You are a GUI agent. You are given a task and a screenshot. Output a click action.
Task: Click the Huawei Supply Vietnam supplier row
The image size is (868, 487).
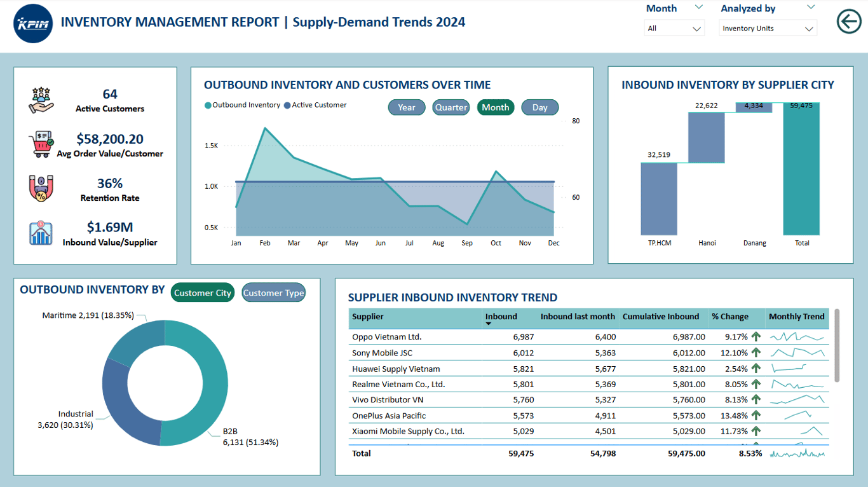pos(590,368)
